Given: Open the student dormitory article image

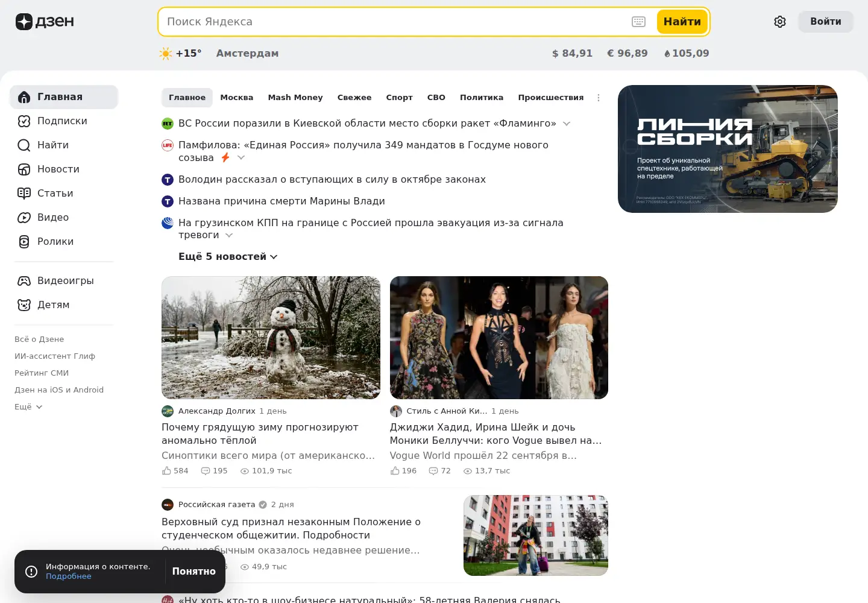Looking at the screenshot, I should coord(536,535).
